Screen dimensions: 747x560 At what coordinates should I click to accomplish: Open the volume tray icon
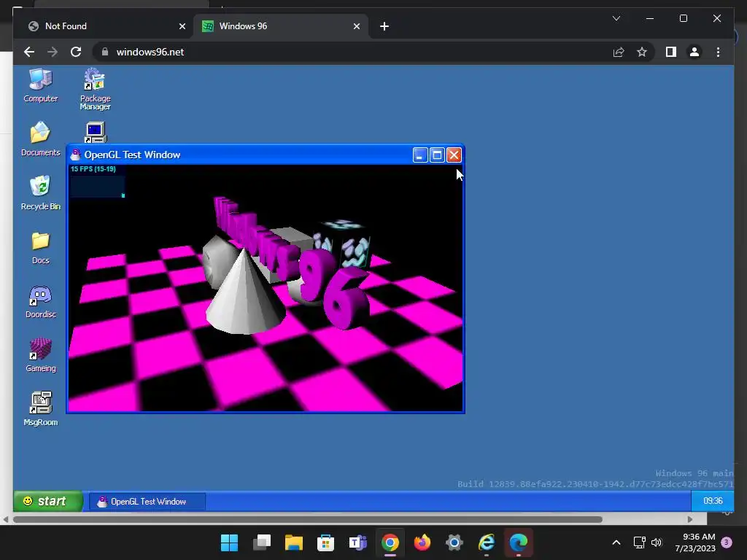657,542
